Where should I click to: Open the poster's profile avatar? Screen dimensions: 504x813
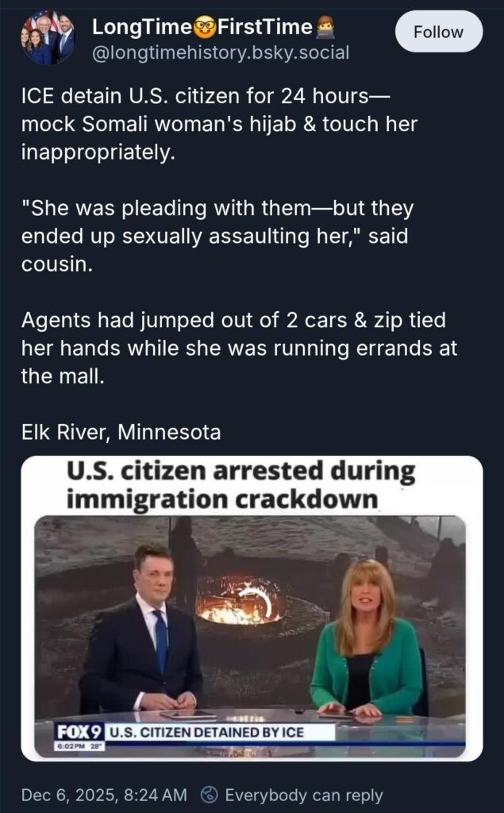click(48, 38)
